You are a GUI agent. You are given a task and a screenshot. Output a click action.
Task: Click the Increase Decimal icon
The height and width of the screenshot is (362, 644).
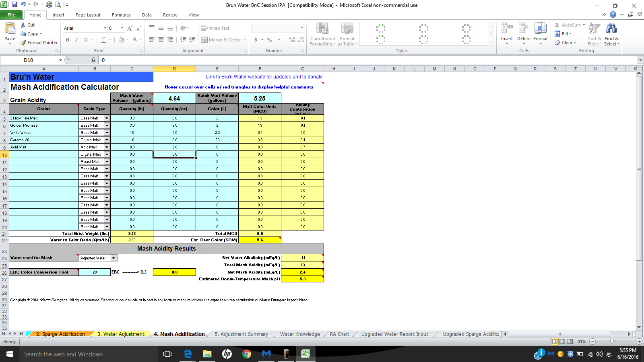[292, 40]
